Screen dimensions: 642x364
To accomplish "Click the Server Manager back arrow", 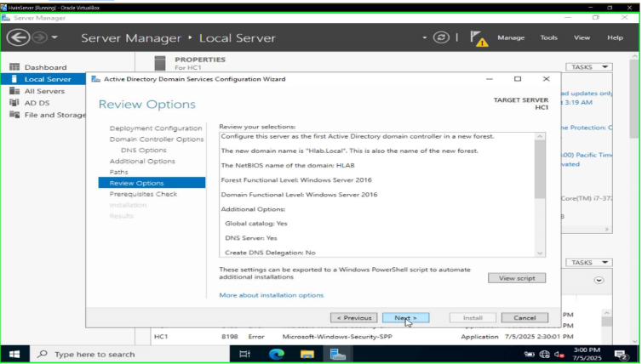I will click(x=18, y=37).
